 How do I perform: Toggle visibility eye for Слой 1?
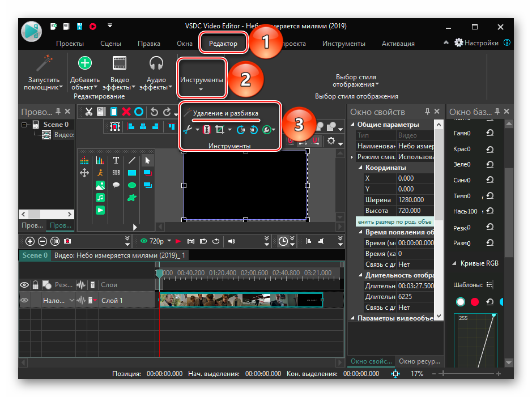(24, 300)
